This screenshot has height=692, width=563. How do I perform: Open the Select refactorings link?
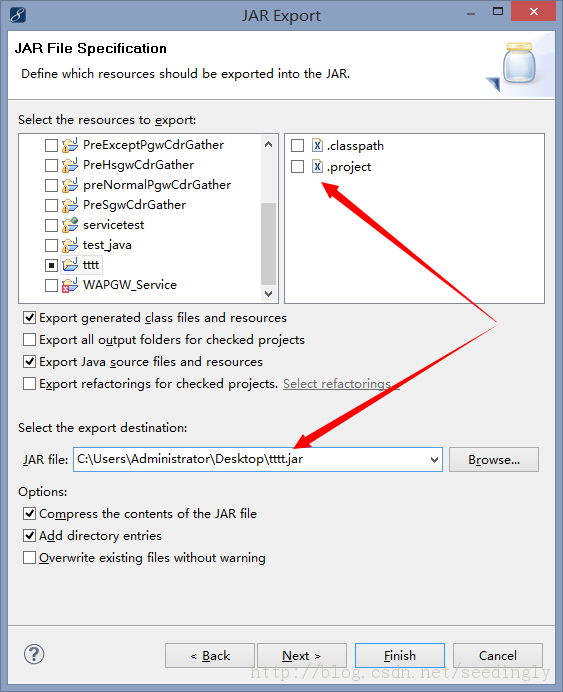[x=341, y=384]
